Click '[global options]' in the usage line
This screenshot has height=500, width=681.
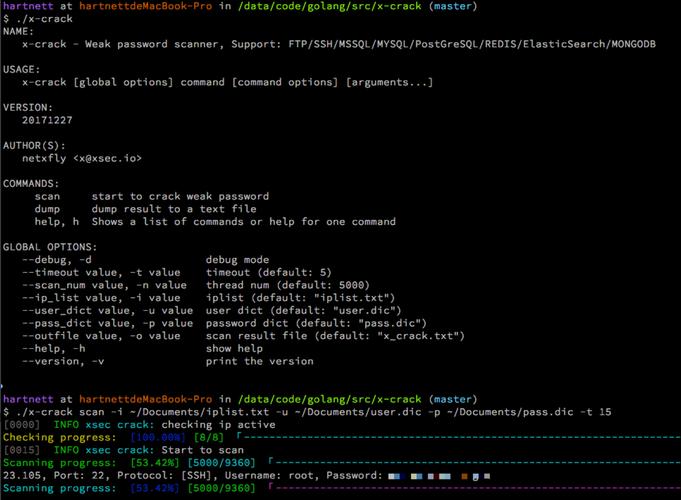pyautogui.click(x=123, y=83)
